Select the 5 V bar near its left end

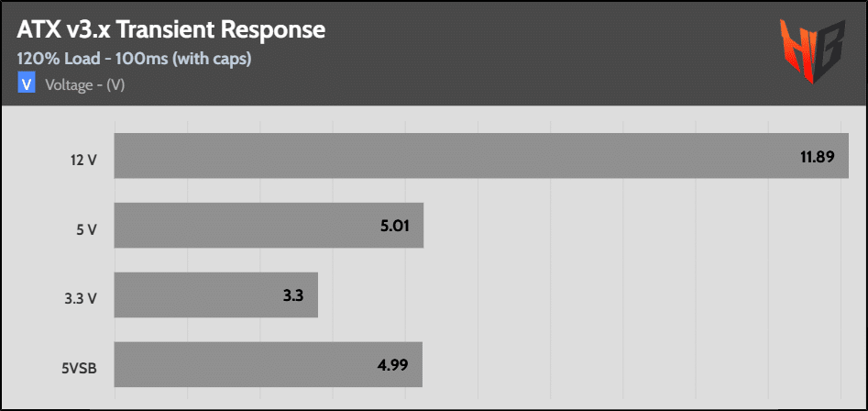[x=147, y=226]
